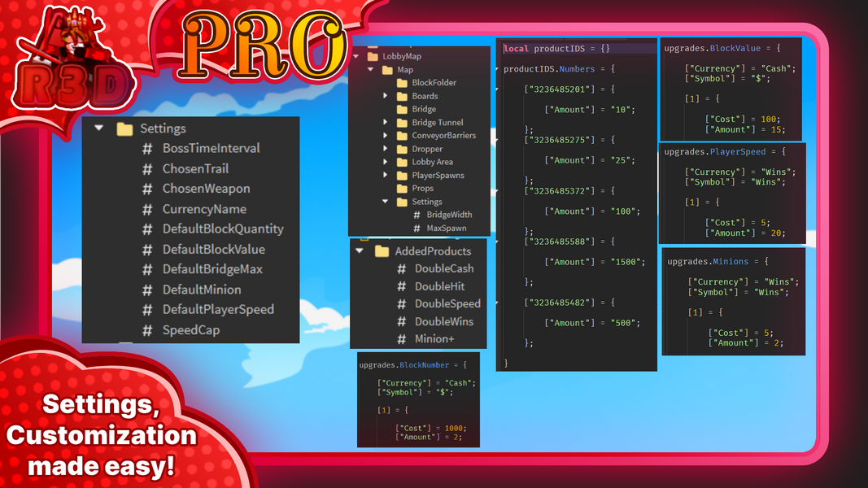Select the SpeedCap label
868x488 pixels.
191,330
